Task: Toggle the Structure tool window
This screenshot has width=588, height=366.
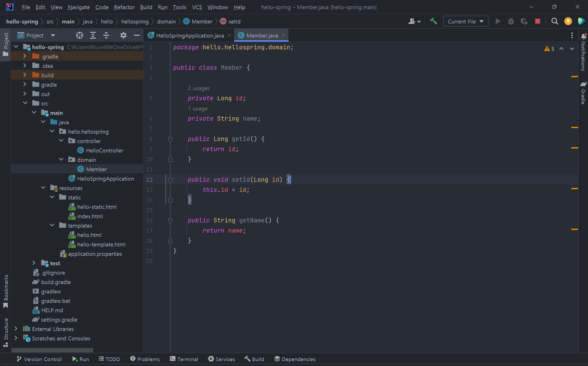Action: tap(6, 332)
